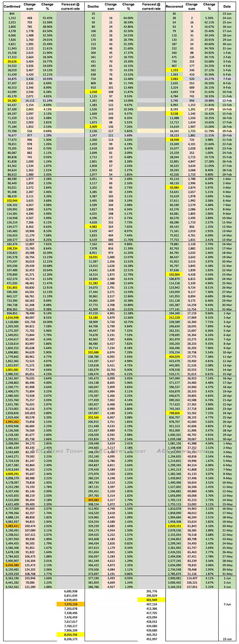The width and height of the screenshot is (239, 644).
Task: Select orange confirmed cell 5,083,411
Action: tap(12, 526)
